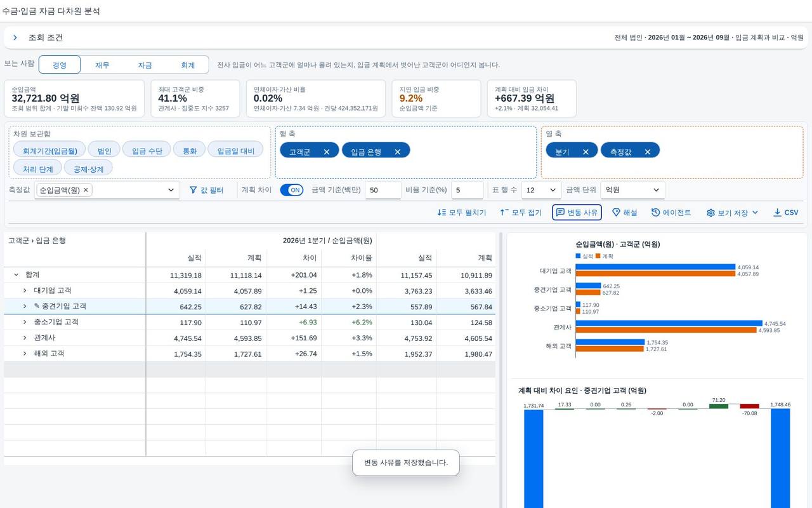812x508 pixels.
Task: Expand the 조회 조건 panel chevron
Action: pyautogui.click(x=15, y=37)
